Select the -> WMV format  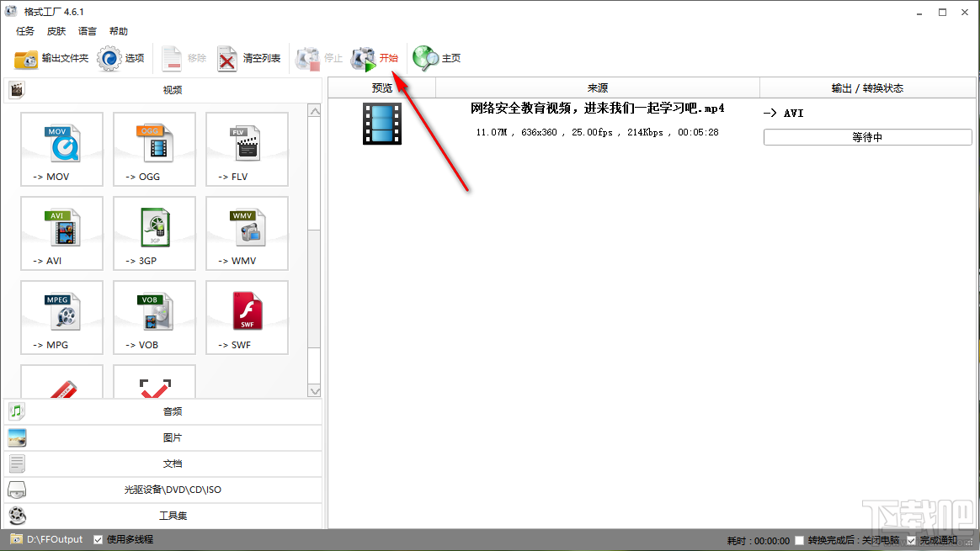(247, 233)
